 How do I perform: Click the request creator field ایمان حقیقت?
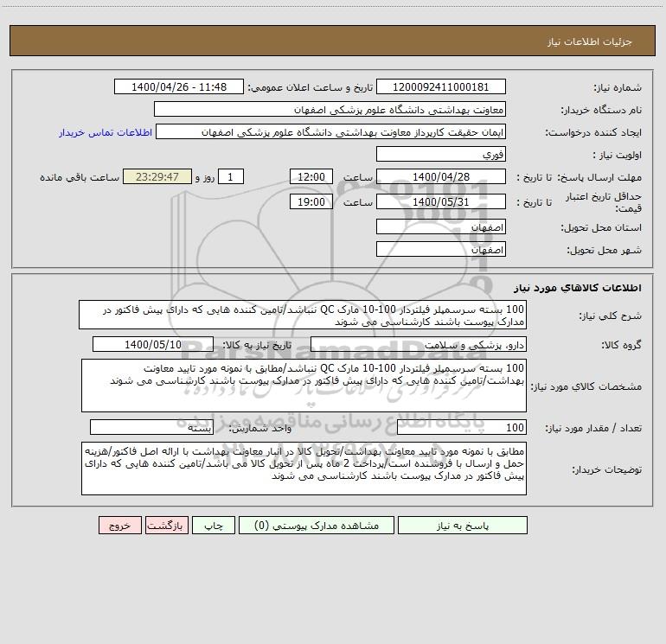coord(331,132)
